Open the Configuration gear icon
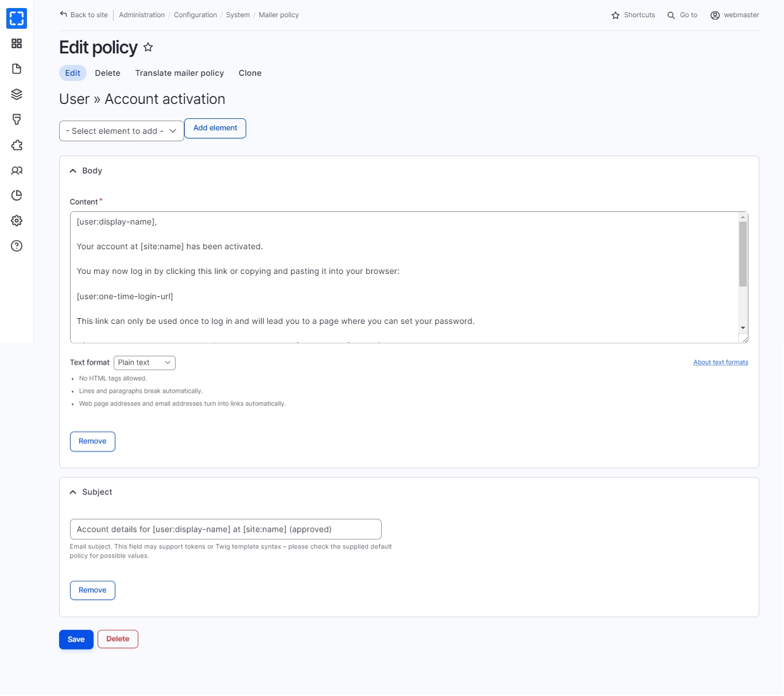Image resolution: width=784 pixels, height=696 pixels. (17, 221)
